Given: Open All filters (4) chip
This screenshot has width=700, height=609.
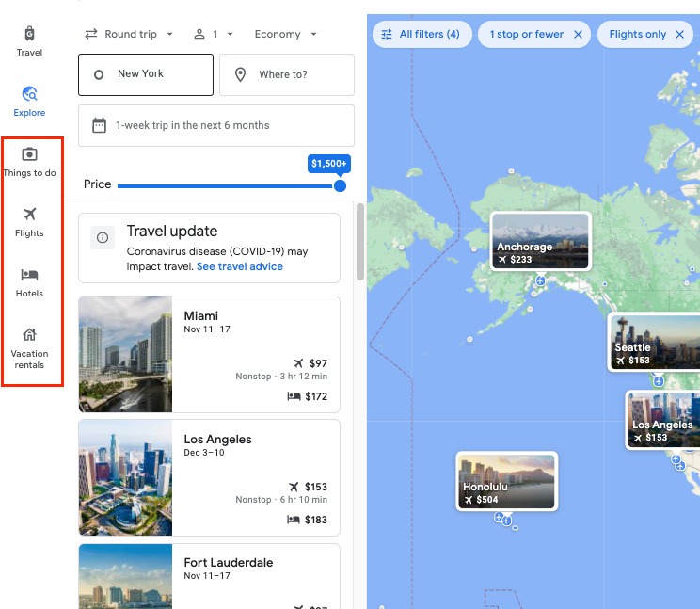Looking at the screenshot, I should tap(422, 35).
